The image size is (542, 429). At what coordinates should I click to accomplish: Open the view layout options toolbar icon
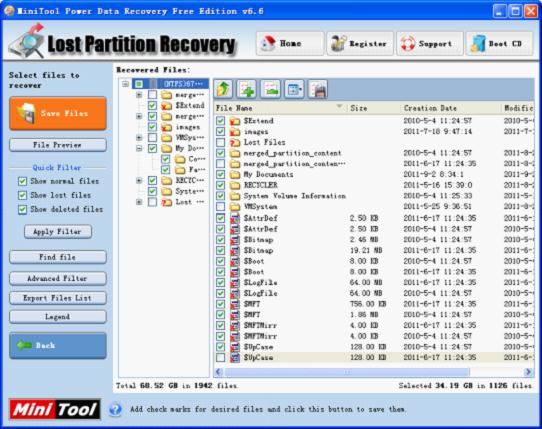294,90
